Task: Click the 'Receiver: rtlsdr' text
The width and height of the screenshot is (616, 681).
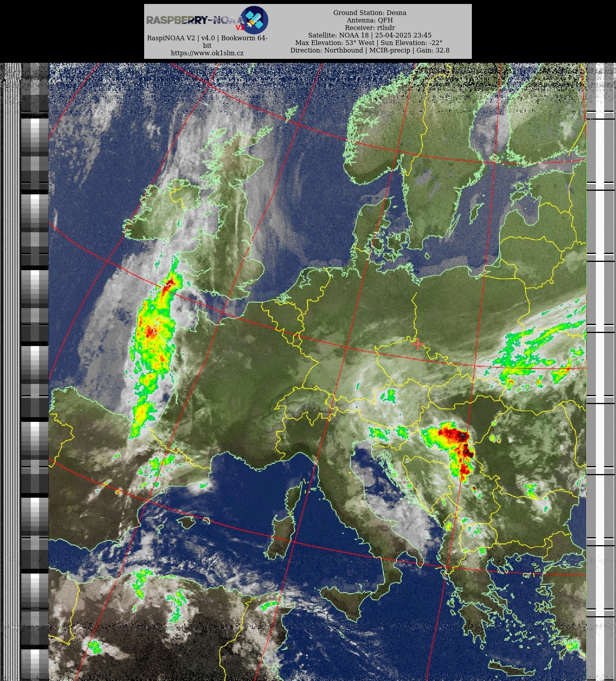Action: coord(370,28)
